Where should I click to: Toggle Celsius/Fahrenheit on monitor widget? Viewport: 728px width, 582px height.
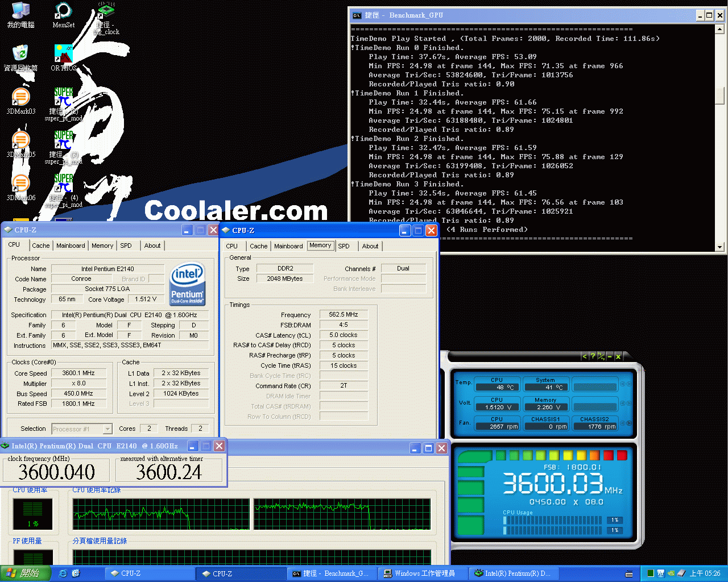coord(601,356)
